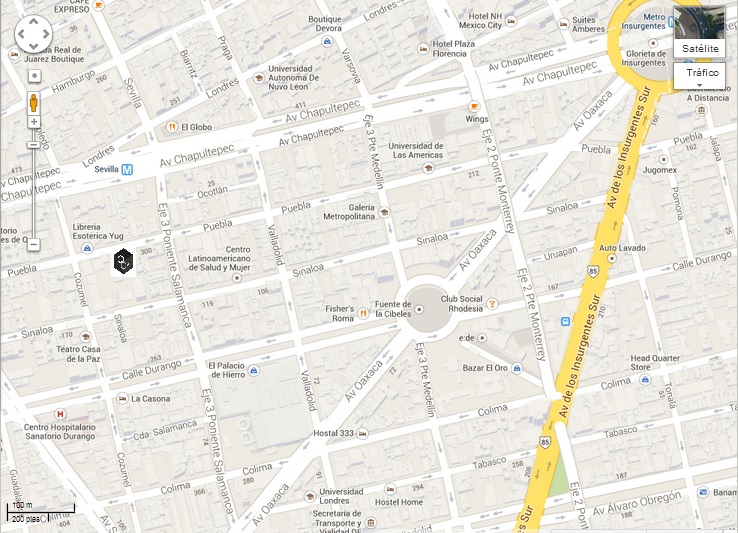Select the Hostal 333 lodging icon
This screenshot has height=533, width=738.
362,433
